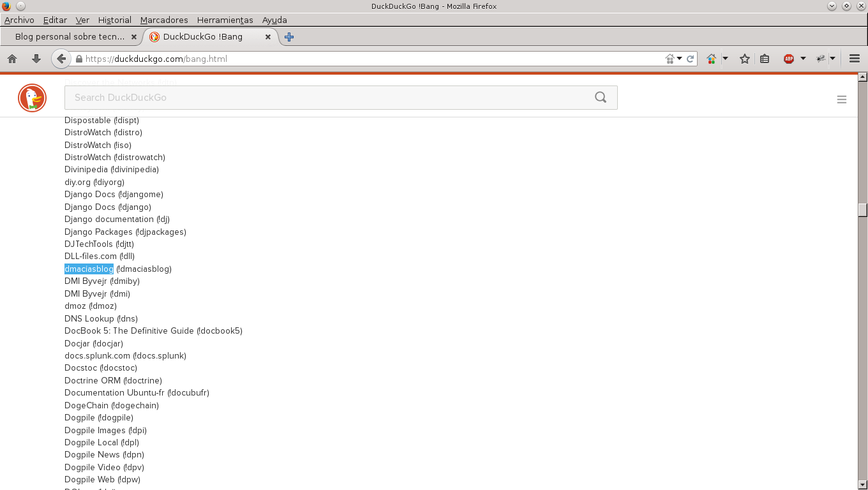Viewport: 868px width, 490px height.
Task: Click the DogeChain (!dogechain) entry
Action: tap(112, 405)
